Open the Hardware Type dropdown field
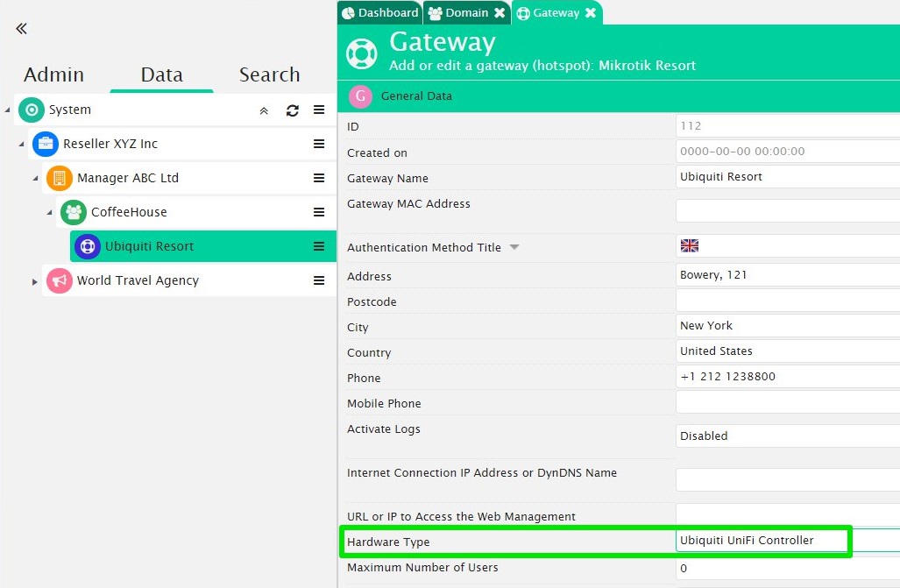Viewport: 900px width, 588px height. [762, 541]
